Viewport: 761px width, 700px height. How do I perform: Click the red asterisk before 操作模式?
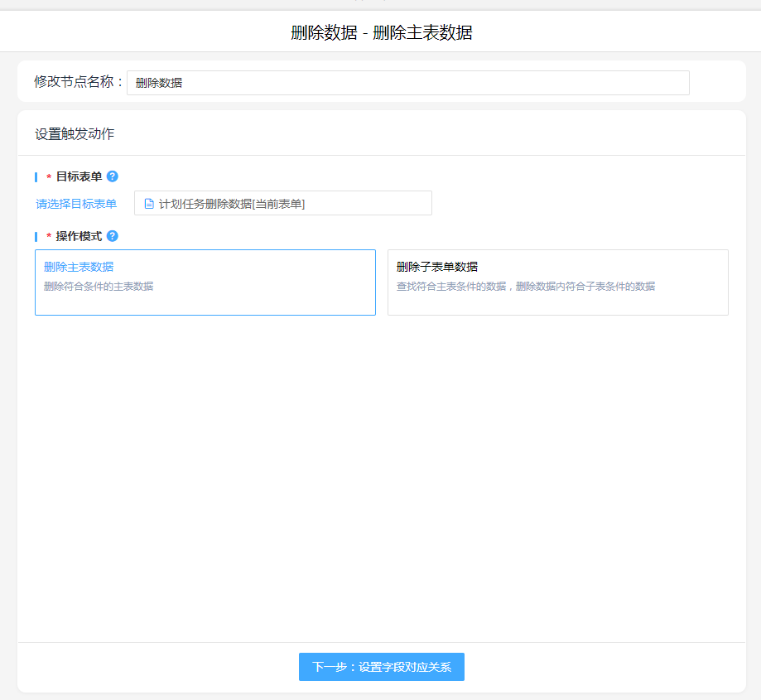(x=49, y=237)
